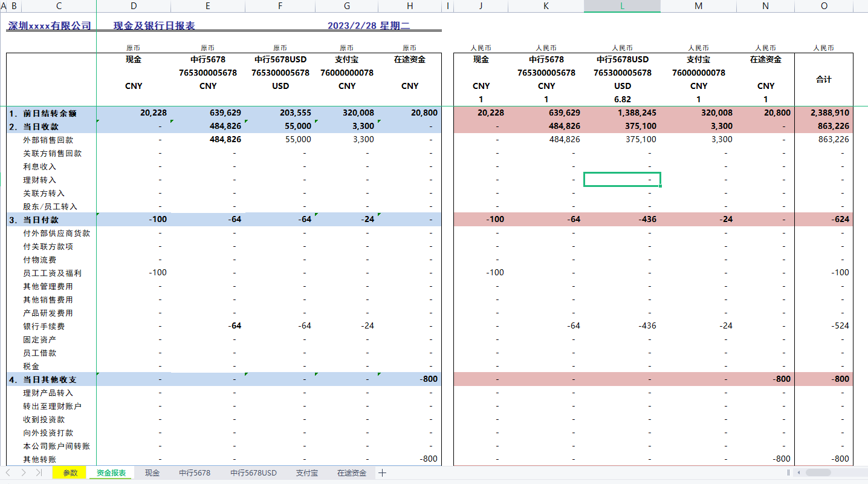
Task: Click the next sheet navigation arrow
Action: coord(24,473)
